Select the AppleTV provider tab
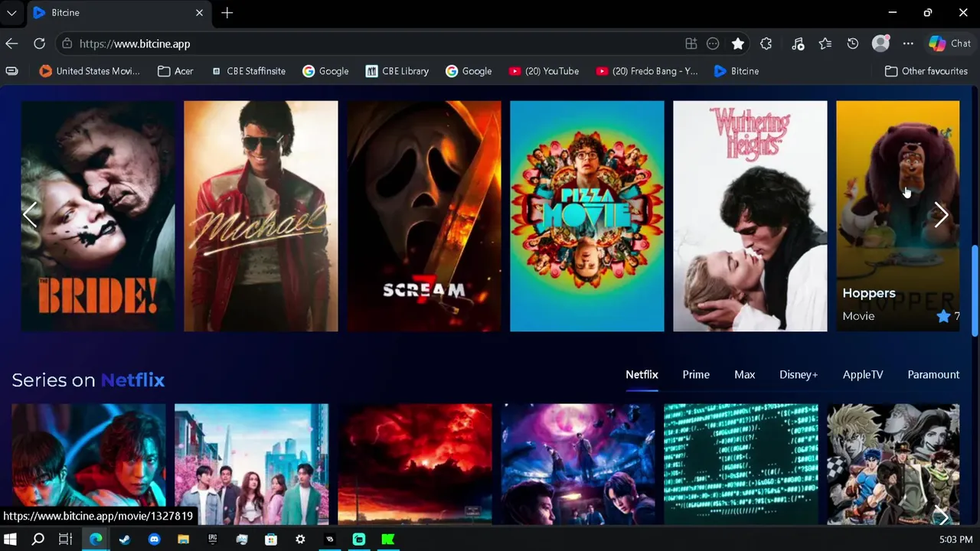980x551 pixels. pos(863,374)
